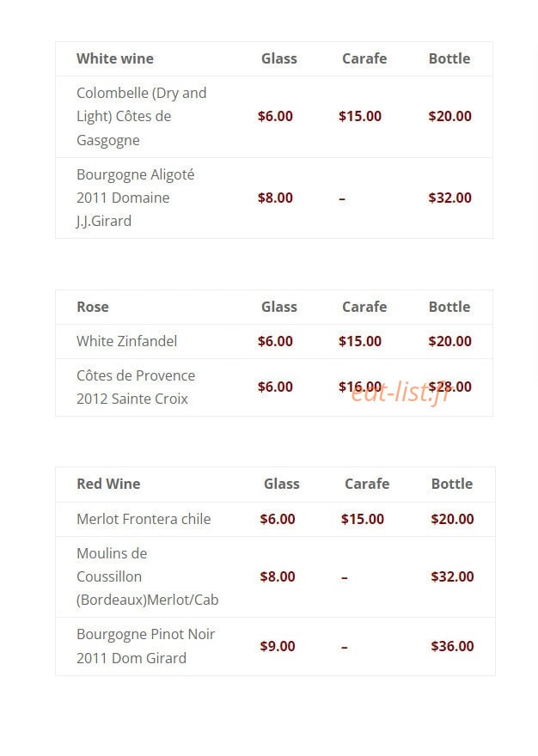Click the $36.00 bottle price for Pinot Noir
This screenshot has width=538, height=756.
pos(452,646)
